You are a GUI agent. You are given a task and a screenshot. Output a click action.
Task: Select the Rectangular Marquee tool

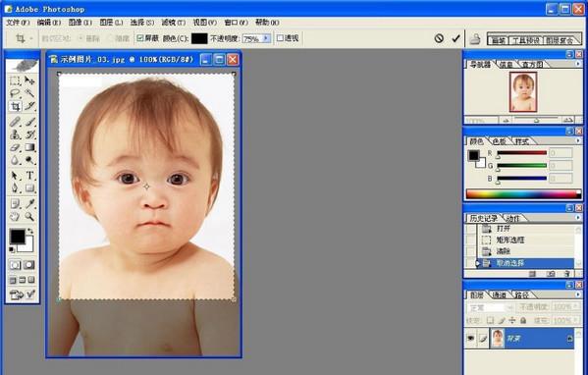(15, 80)
